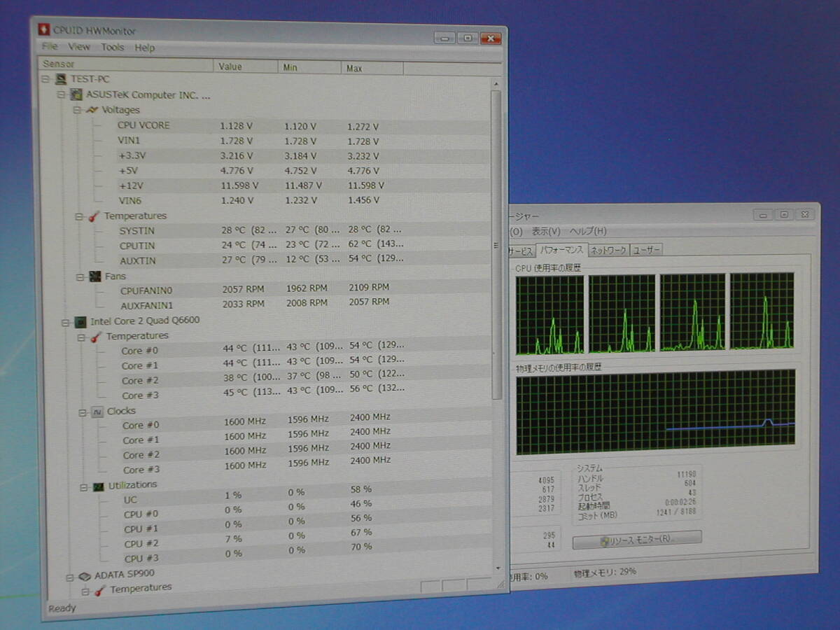The image size is (840, 630).
Task: Click the Clocks waveform icon
Action: (x=97, y=412)
